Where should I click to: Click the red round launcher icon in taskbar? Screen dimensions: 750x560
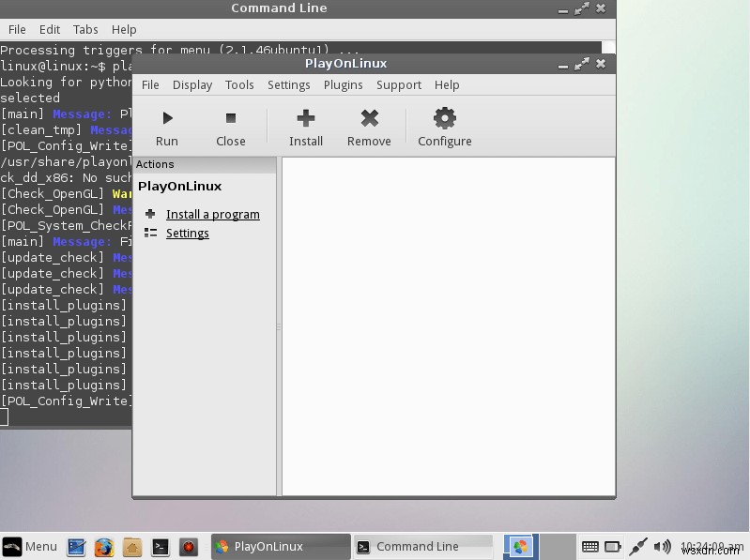[x=189, y=547]
